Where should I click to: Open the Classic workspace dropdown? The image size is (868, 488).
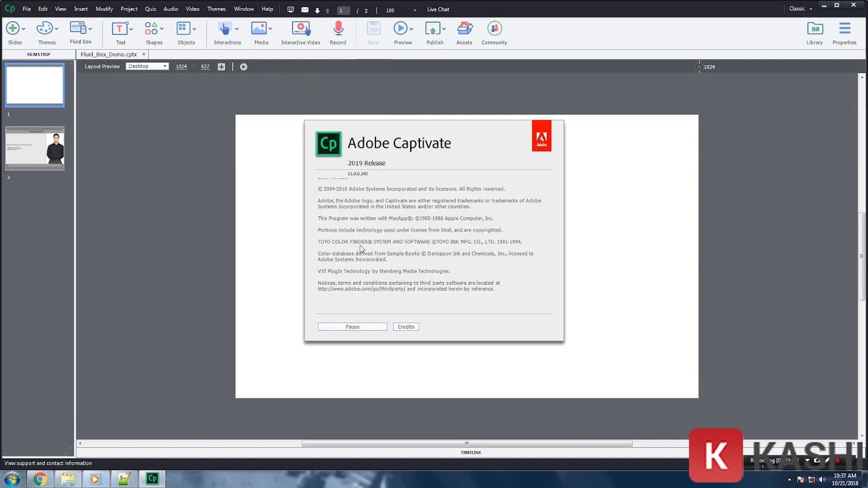[x=801, y=9]
